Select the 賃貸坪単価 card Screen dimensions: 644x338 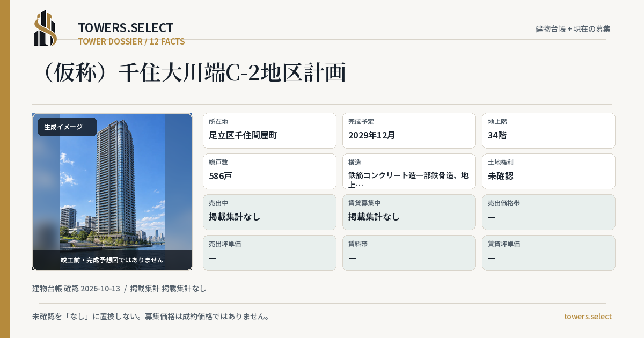click(548, 253)
